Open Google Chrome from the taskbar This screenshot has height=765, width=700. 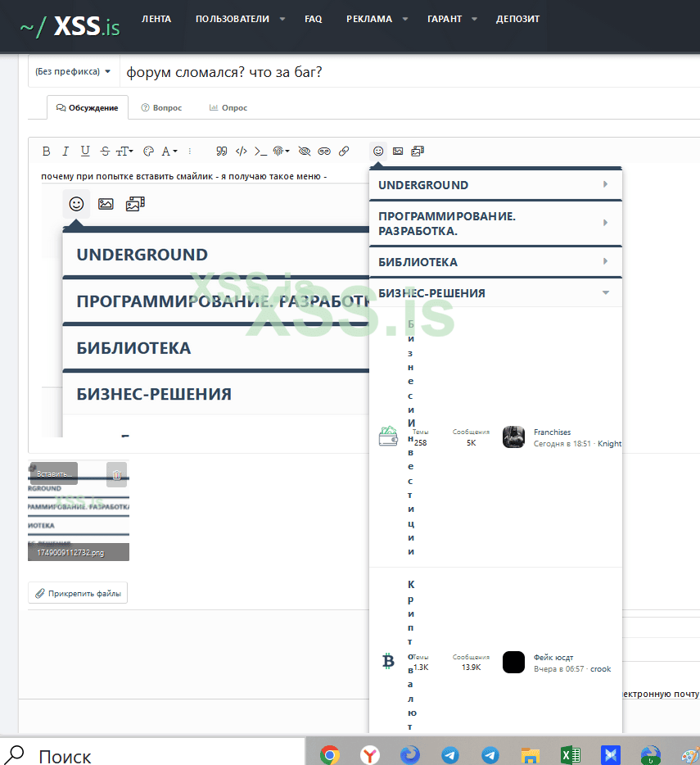point(330,754)
